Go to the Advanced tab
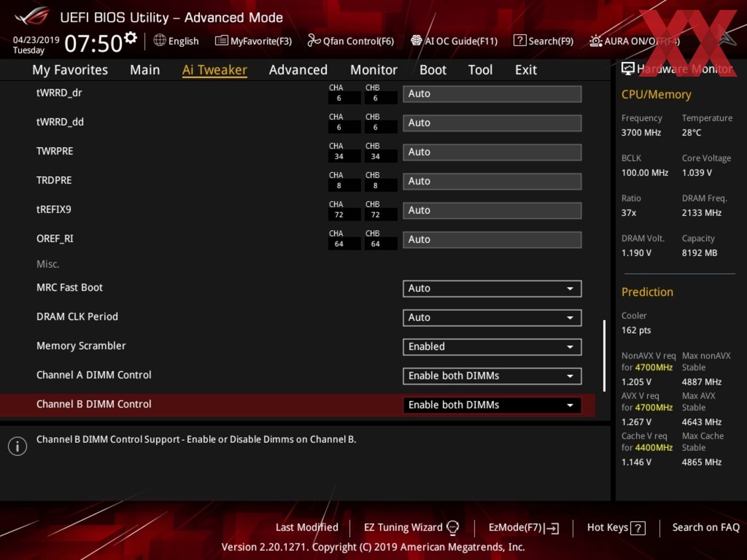 tap(298, 70)
